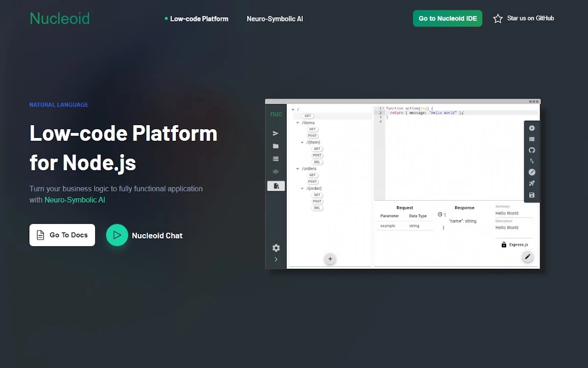Click the Neuro-Symbolic AI link in the subtitle
The height and width of the screenshot is (368, 588).
[75, 200]
